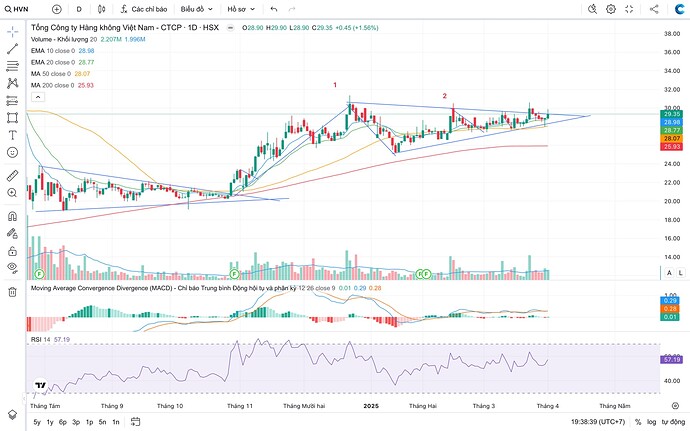
Task: Toggle lock all drawings
Action: (12, 251)
